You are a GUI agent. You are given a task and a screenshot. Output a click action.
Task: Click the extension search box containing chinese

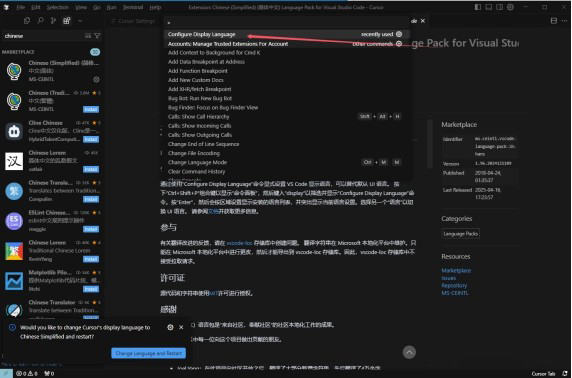pyautogui.click(x=44, y=36)
